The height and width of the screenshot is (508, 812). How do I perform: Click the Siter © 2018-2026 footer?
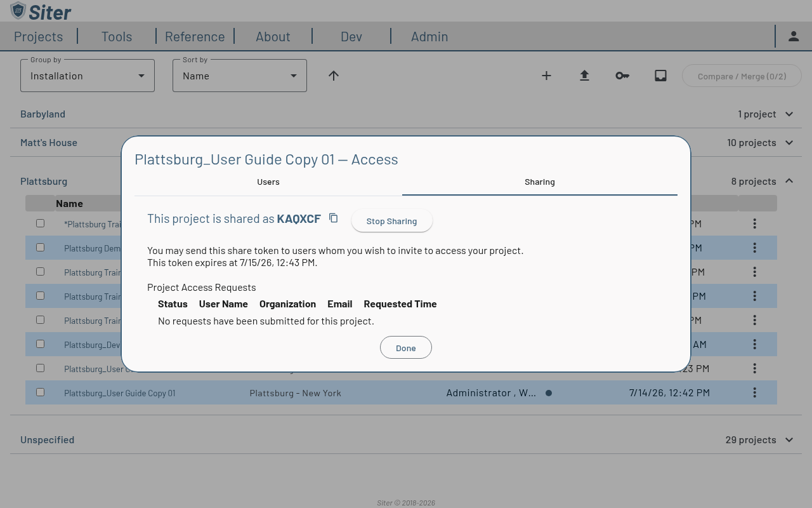click(406, 503)
